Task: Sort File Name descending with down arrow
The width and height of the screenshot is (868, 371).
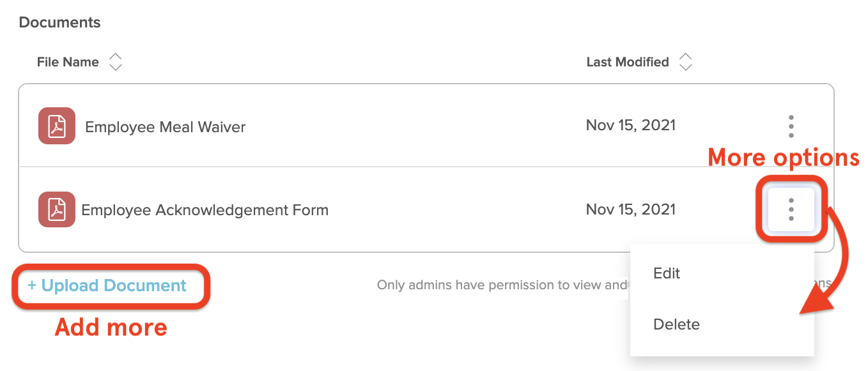Action: [116, 67]
